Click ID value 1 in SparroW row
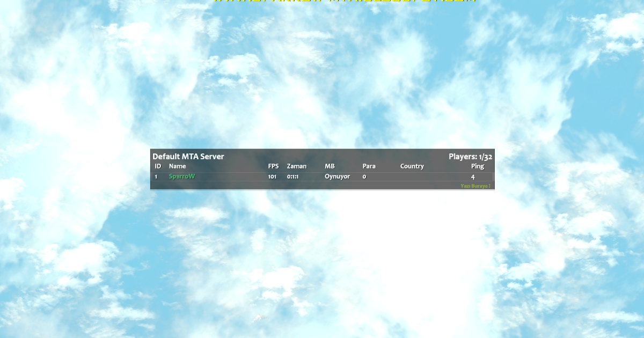Viewport: 644px width, 338px height. point(156,177)
